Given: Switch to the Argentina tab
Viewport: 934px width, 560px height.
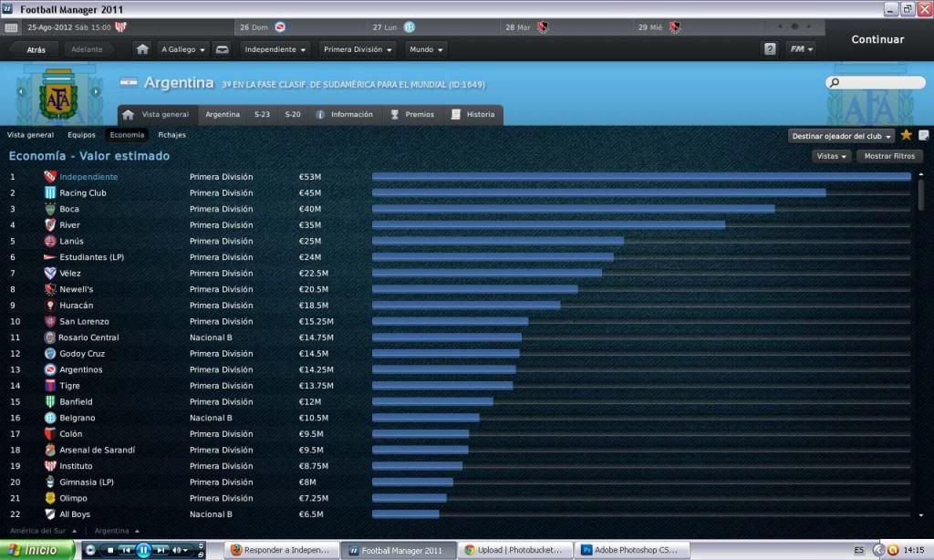Looking at the screenshot, I should tap(223, 114).
